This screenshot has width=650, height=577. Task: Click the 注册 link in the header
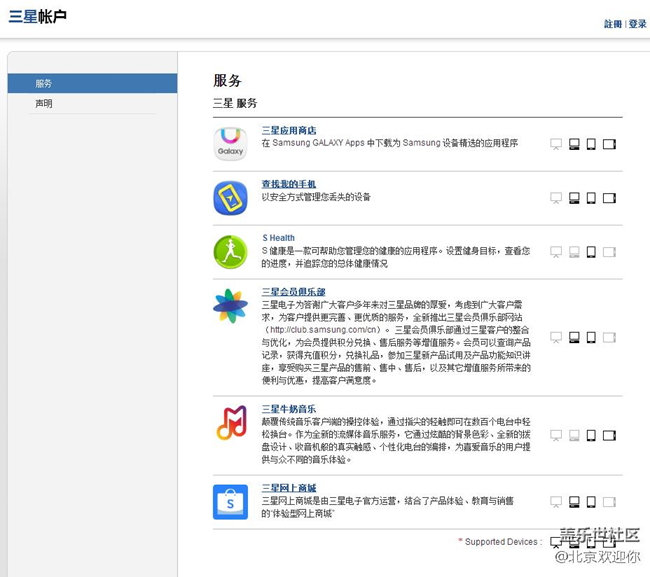(x=613, y=24)
